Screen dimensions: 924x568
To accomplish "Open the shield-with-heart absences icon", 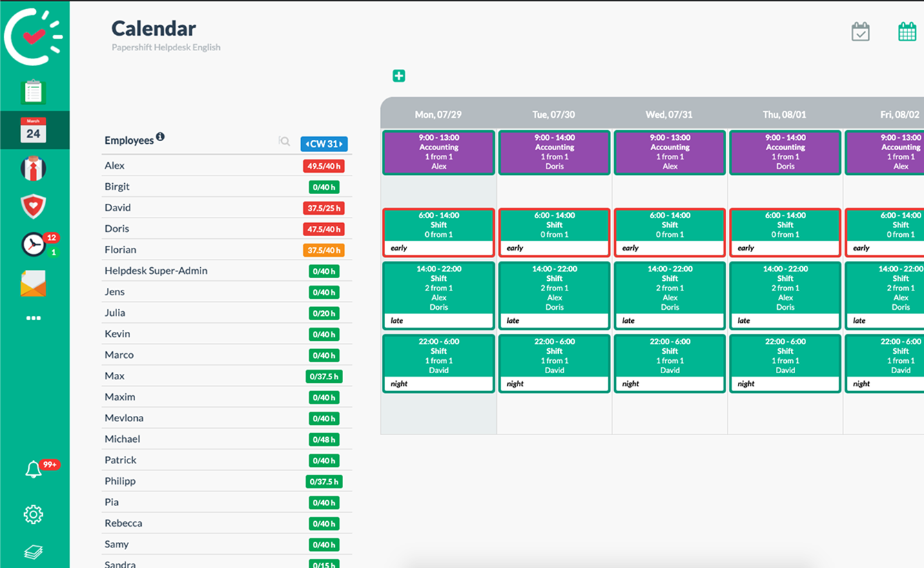I will 33,206.
